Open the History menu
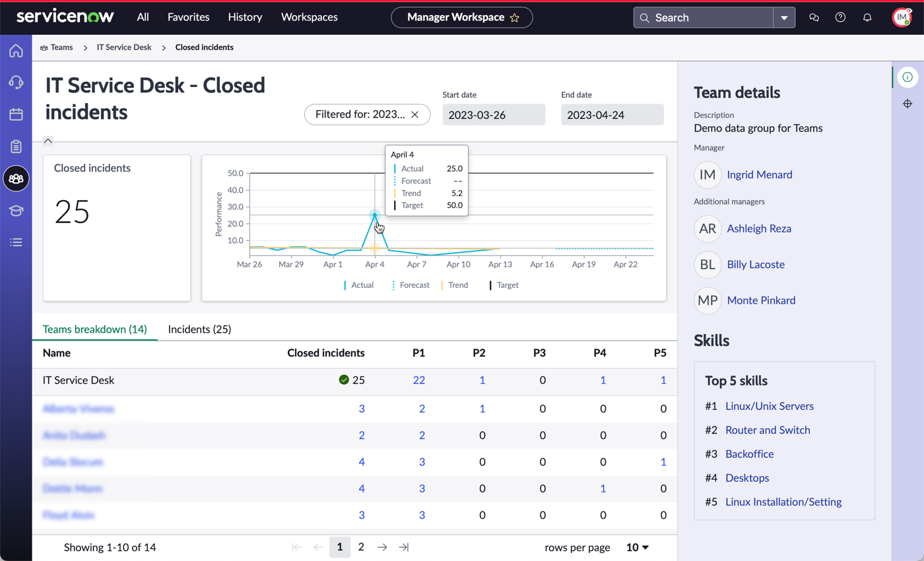 point(245,17)
